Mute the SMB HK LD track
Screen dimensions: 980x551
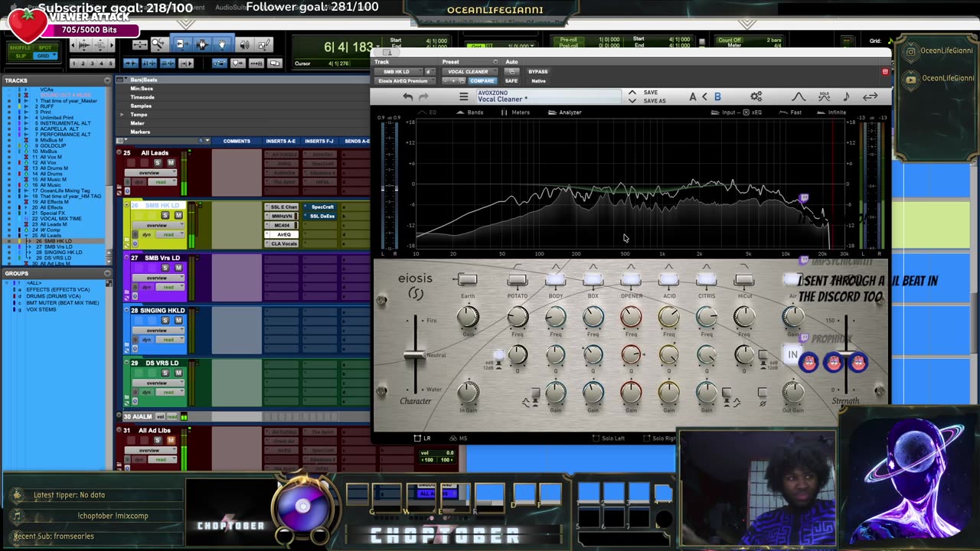tap(178, 215)
